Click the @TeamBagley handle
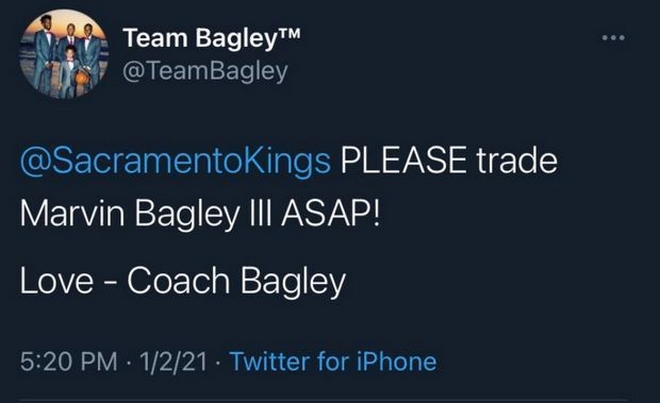The image size is (660, 403). 204,69
